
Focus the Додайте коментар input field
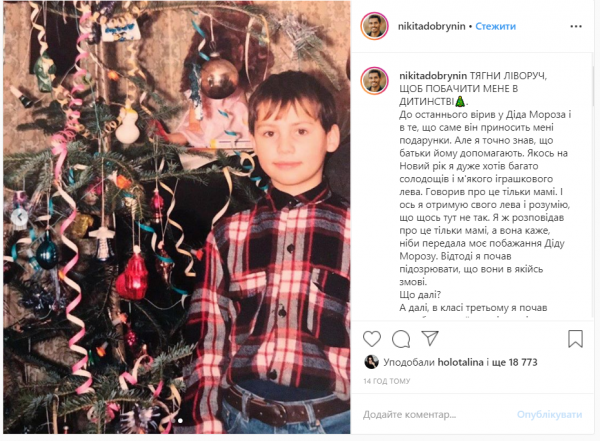436,415
